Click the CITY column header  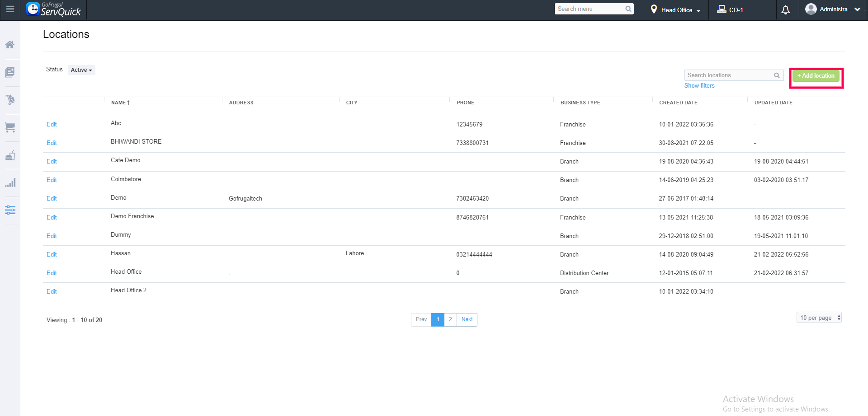[352, 103]
